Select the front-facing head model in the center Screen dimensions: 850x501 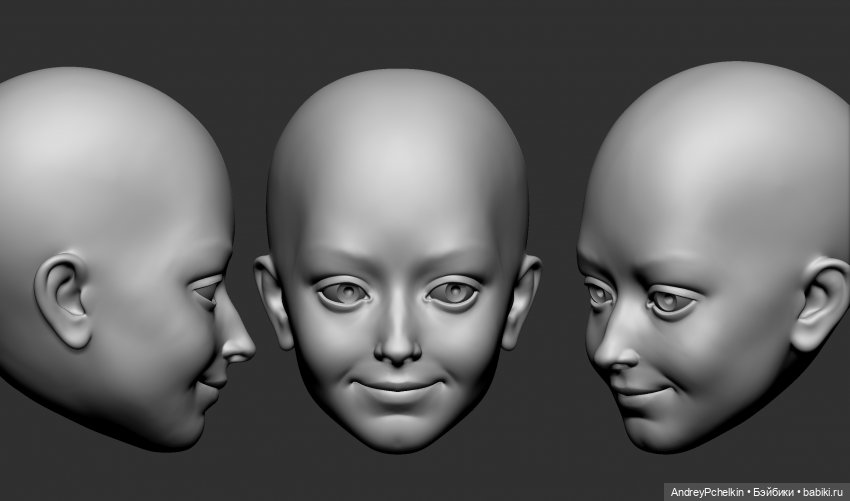point(397,260)
